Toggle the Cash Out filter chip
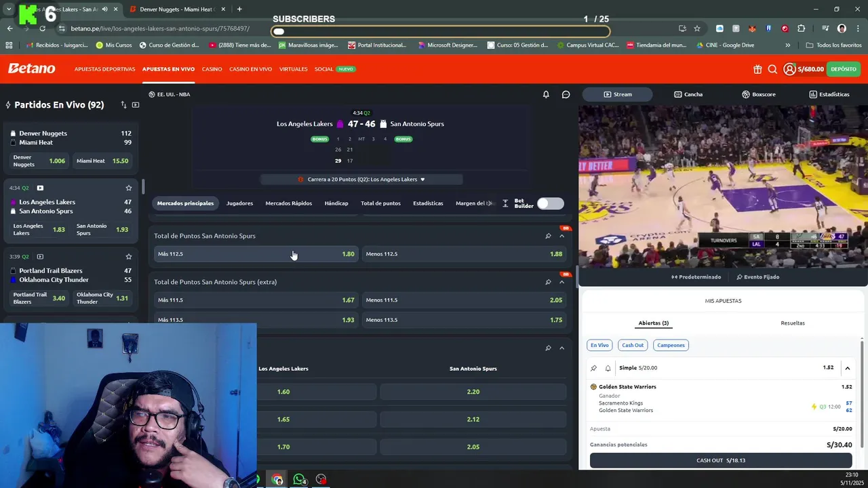The width and height of the screenshot is (868, 488). pos(633,345)
